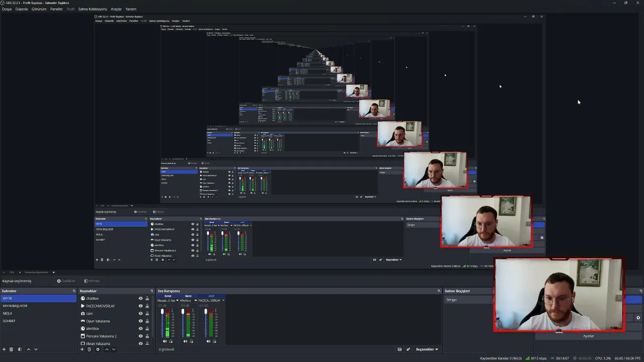Mute the Masaüstü Ses audio channel
The height and width of the screenshot is (362, 644).
tap(165, 341)
